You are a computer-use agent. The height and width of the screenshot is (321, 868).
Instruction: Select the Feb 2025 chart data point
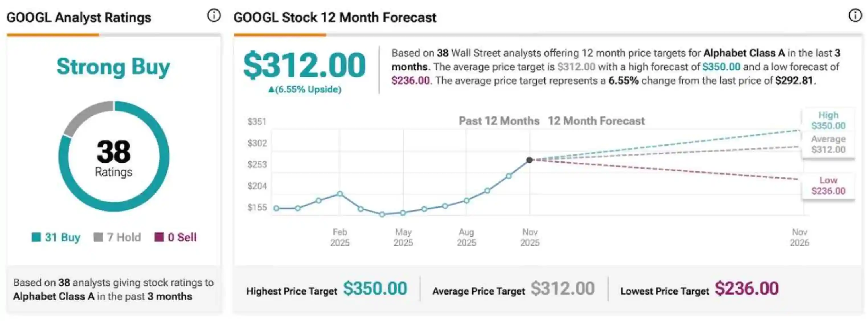pyautogui.click(x=340, y=194)
